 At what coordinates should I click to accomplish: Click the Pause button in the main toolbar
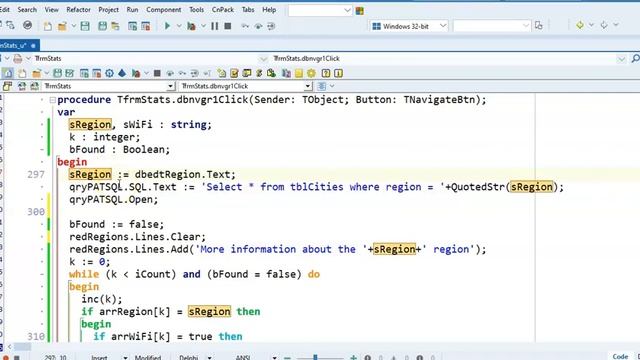[x=214, y=26]
